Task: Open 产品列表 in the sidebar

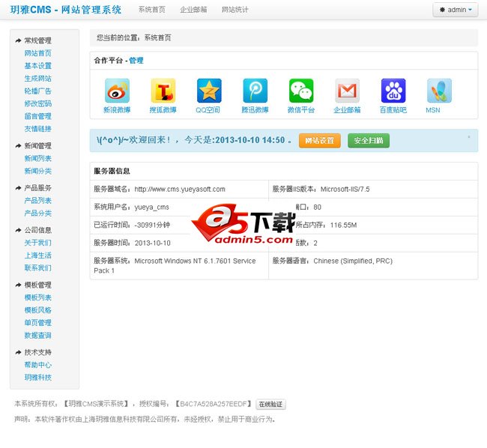Action: tap(38, 201)
